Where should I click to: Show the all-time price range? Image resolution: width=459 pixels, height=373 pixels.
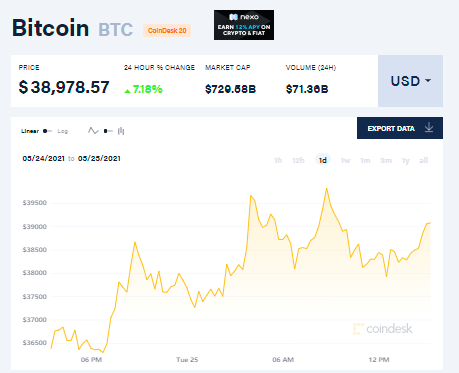(x=424, y=160)
